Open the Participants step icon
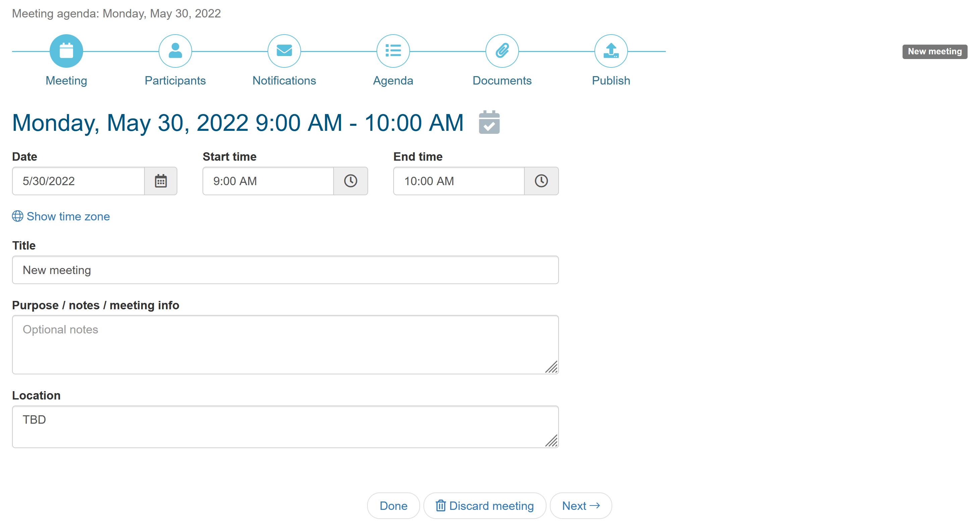 (175, 51)
